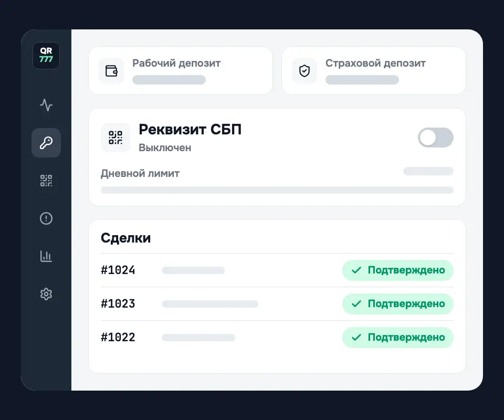Select the key icon in sidebar
This screenshot has width=504, height=420.
coord(46,143)
